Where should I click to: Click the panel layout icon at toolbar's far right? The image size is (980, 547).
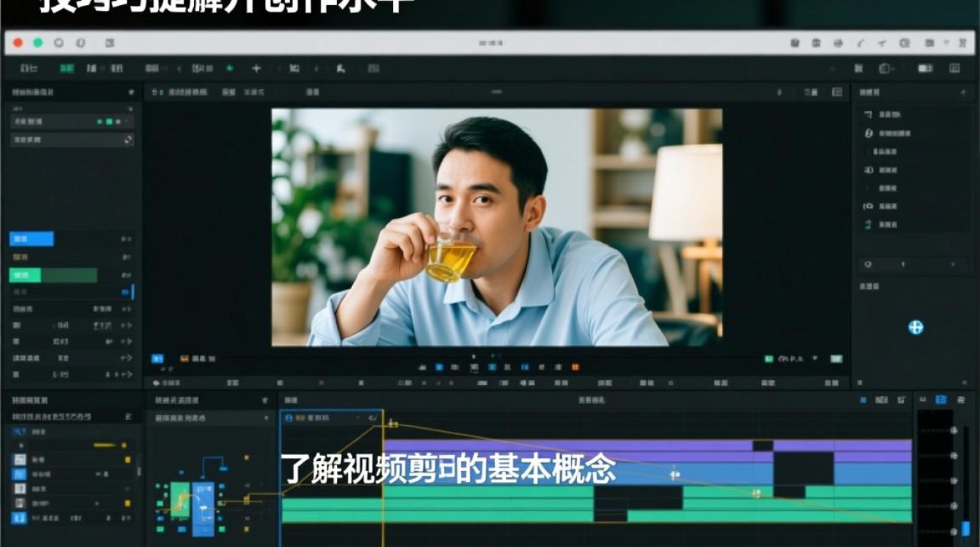[954, 69]
